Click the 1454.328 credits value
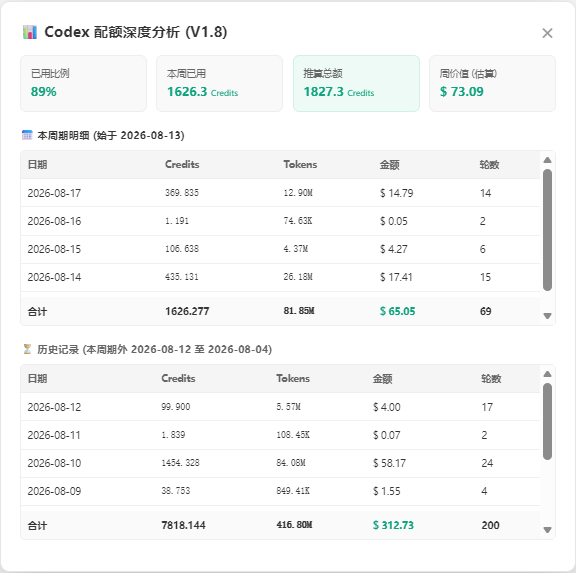This screenshot has height=573, width=576. [x=180, y=462]
